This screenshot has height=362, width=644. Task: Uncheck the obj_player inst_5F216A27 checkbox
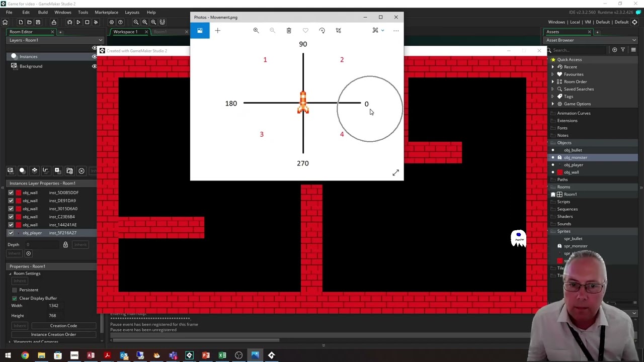coord(11,233)
